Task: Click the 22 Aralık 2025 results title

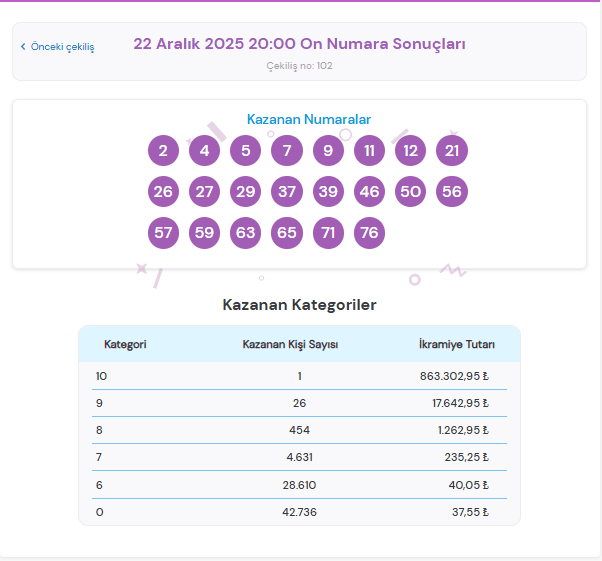Action: coord(299,44)
